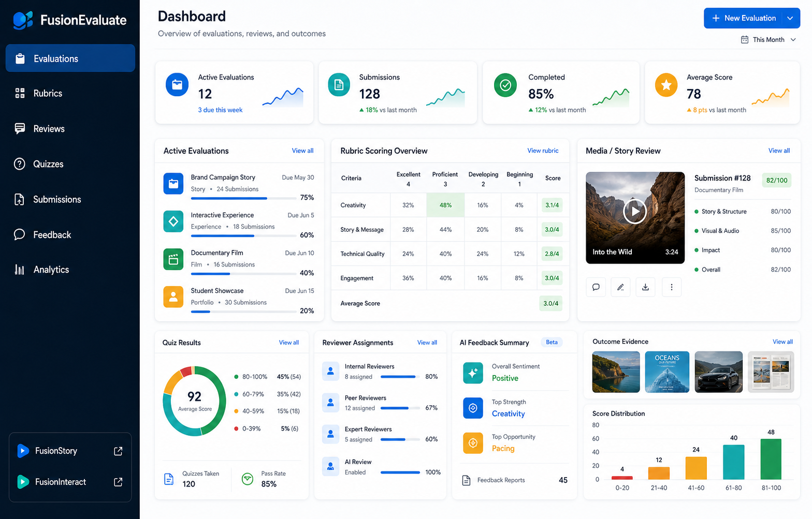Image resolution: width=812 pixels, height=519 pixels.
Task: Play the Into the Wild video
Action: (x=635, y=211)
